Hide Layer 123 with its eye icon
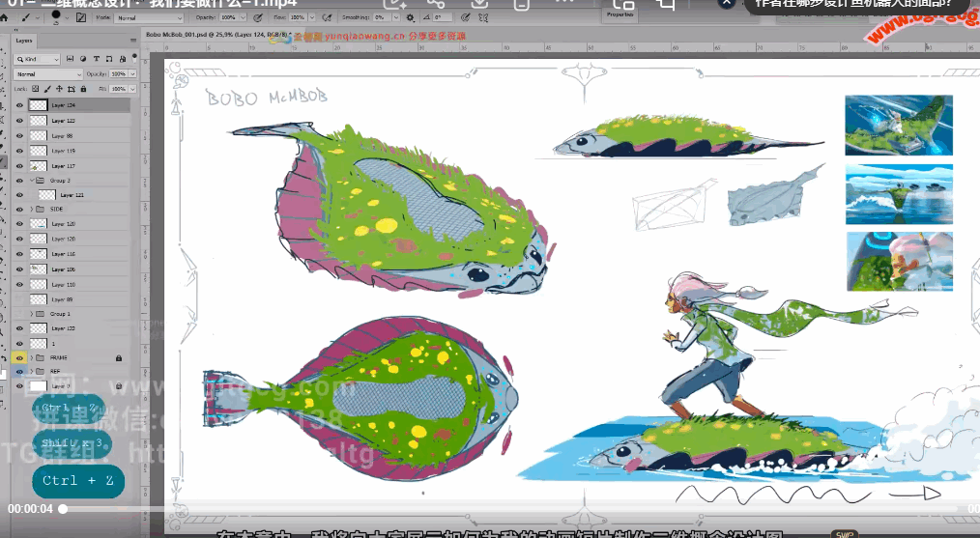Image resolution: width=980 pixels, height=538 pixels. pyautogui.click(x=19, y=121)
